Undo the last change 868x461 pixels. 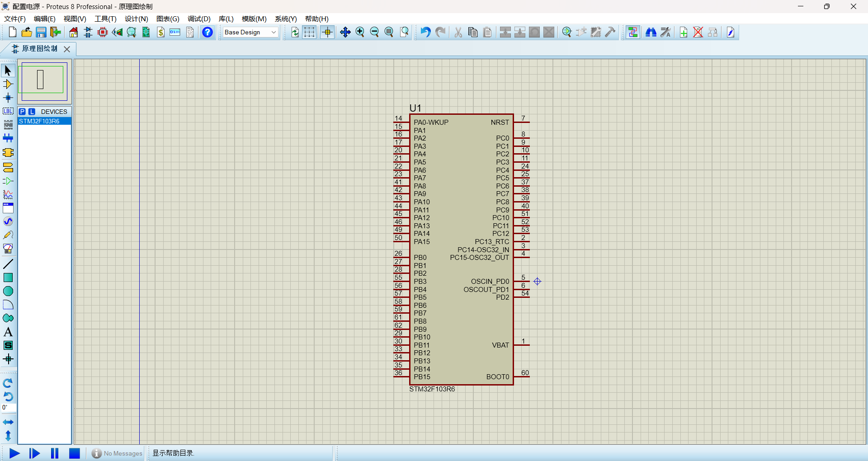tap(425, 32)
